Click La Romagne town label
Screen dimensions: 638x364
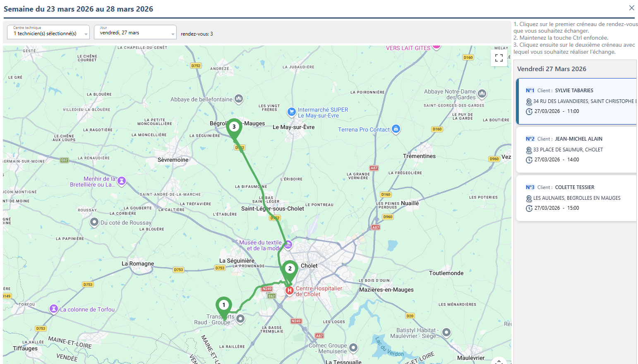click(138, 263)
